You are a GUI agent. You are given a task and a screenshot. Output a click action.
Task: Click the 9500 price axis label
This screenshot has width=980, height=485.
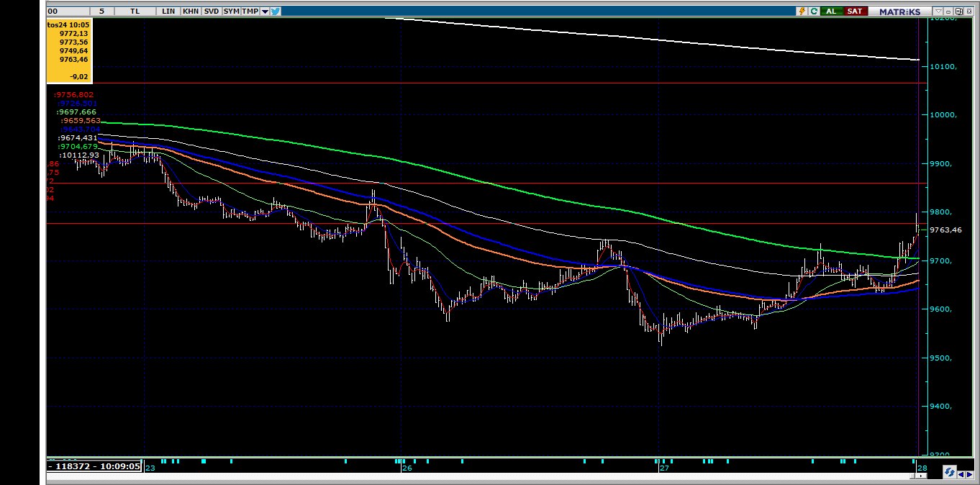(941, 358)
